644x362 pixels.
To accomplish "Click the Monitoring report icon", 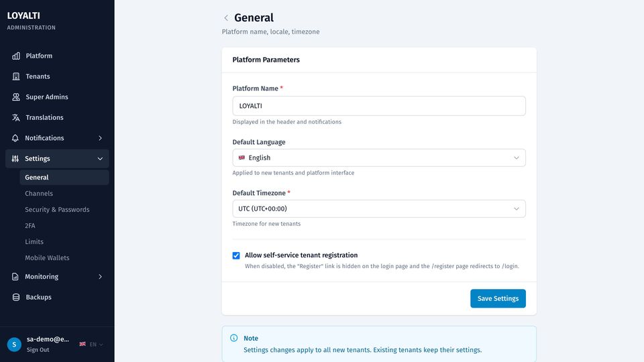I will point(15,277).
